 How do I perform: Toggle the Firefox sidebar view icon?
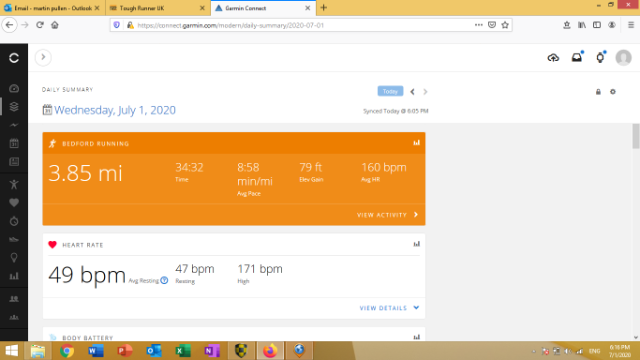coord(597,25)
